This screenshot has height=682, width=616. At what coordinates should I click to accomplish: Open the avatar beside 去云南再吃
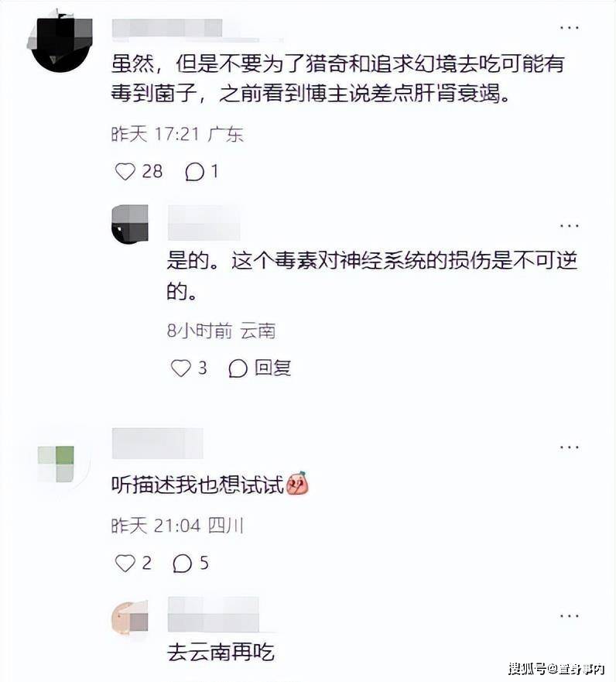click(x=130, y=618)
